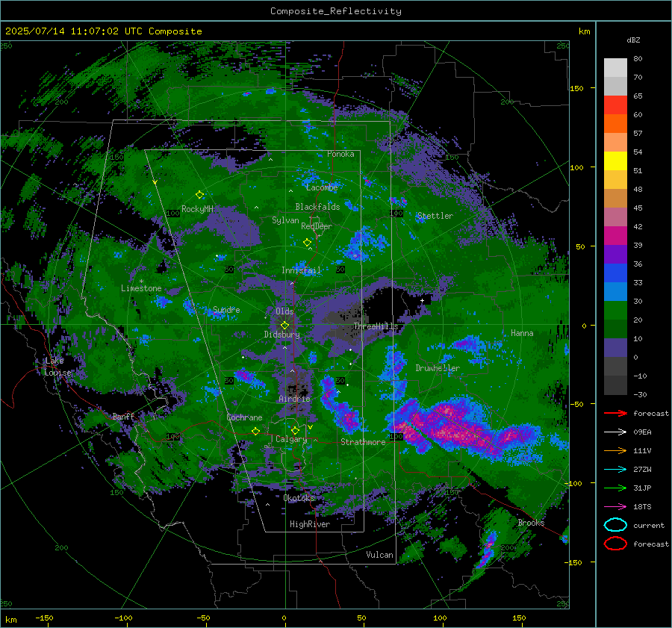672x628 pixels.
Task: Select the orange 111V arrow in legend
Action: point(615,450)
